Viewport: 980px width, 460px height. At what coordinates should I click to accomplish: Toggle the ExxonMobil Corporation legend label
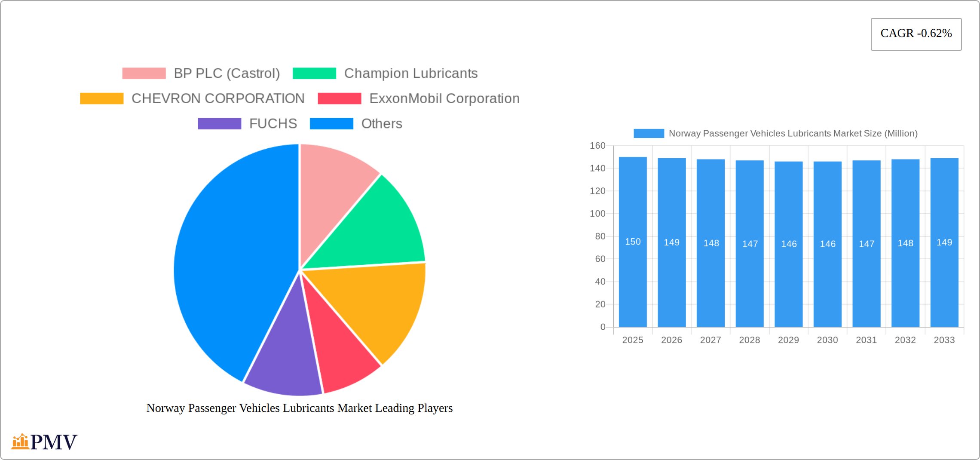444,98
